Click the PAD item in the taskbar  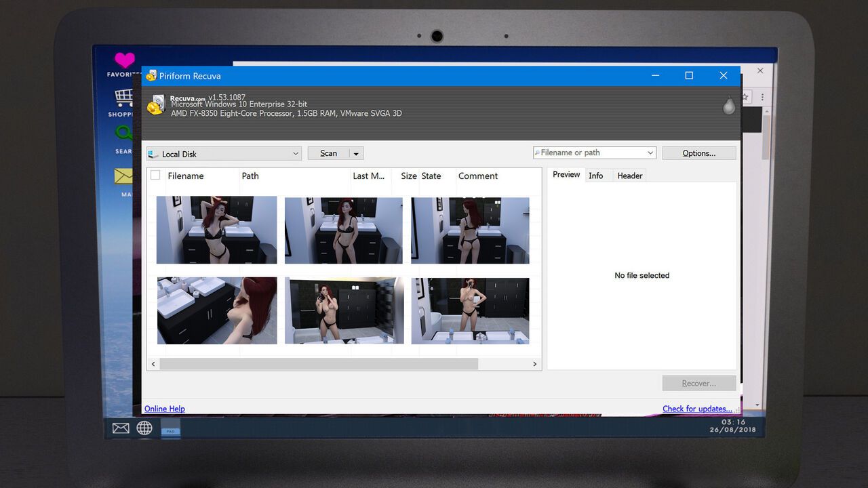click(171, 430)
